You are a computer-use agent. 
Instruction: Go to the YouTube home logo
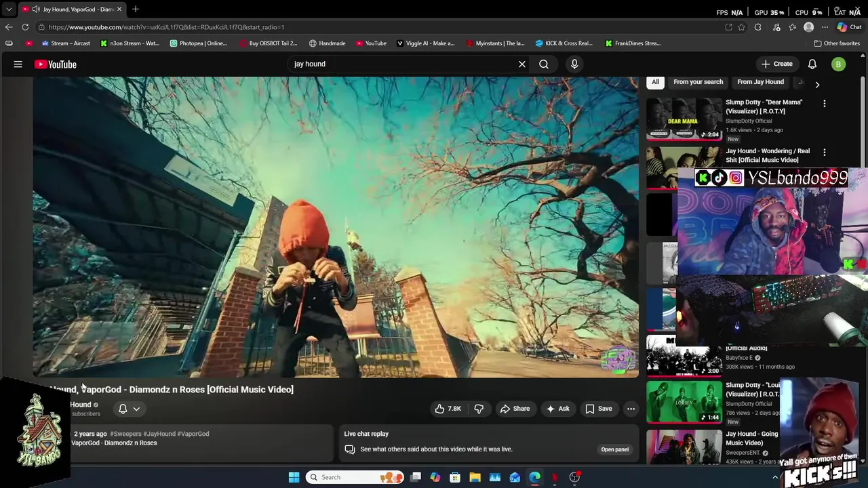56,64
